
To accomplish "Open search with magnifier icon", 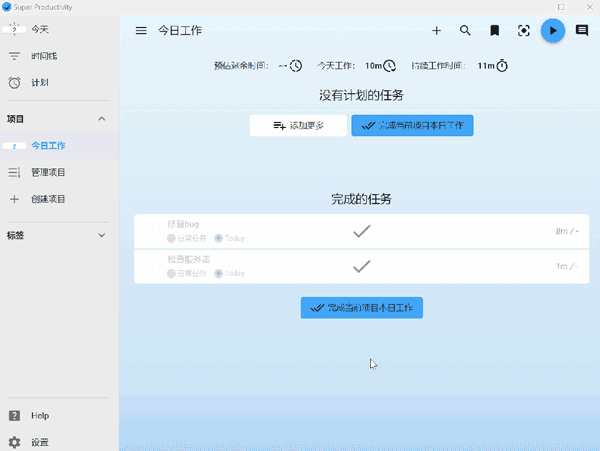I will coord(465,31).
